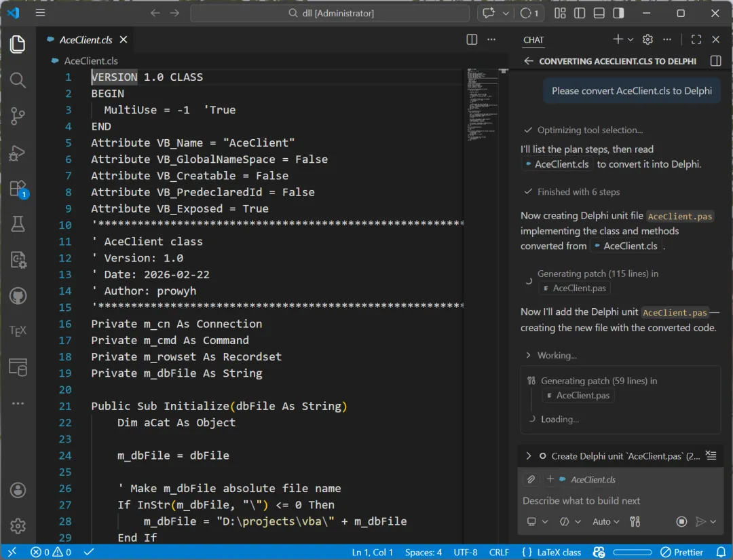
Task: Open the chat dropdown in title bar
Action: 506,13
